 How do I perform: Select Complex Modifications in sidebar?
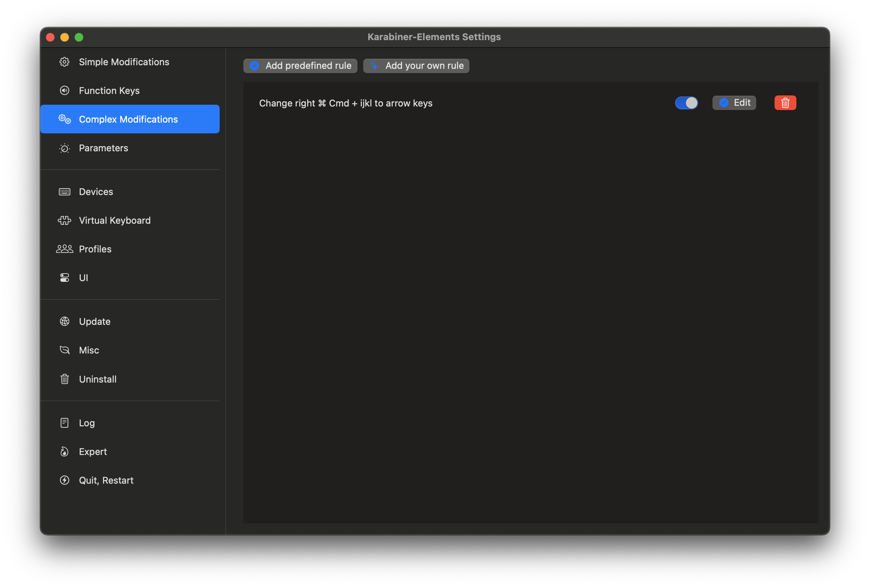click(128, 119)
